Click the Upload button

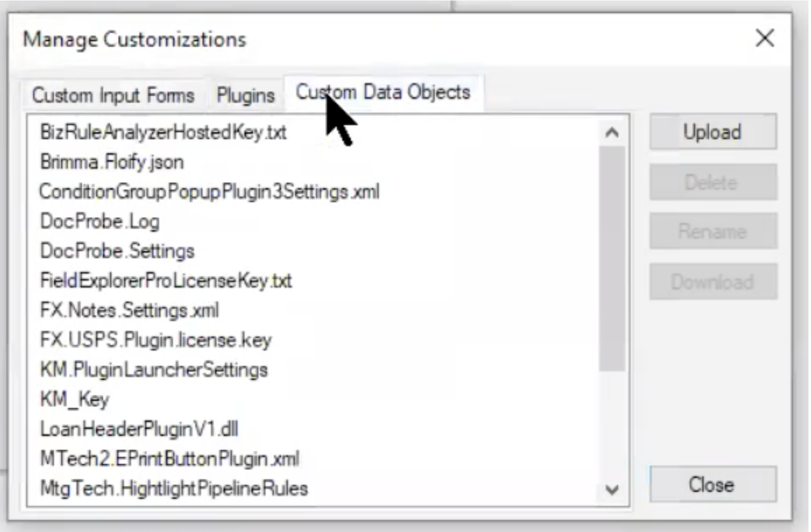712,132
